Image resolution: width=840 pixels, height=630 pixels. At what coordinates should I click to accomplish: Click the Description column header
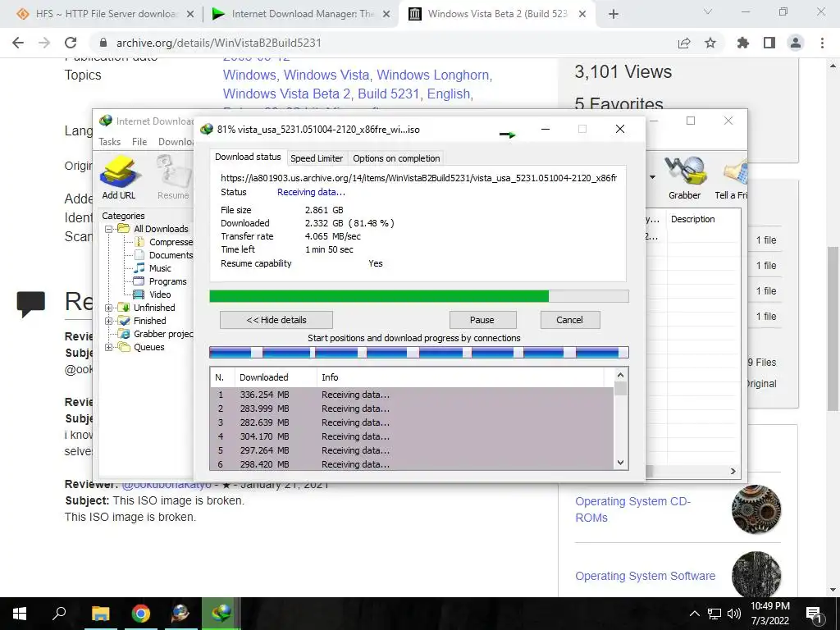click(703, 219)
